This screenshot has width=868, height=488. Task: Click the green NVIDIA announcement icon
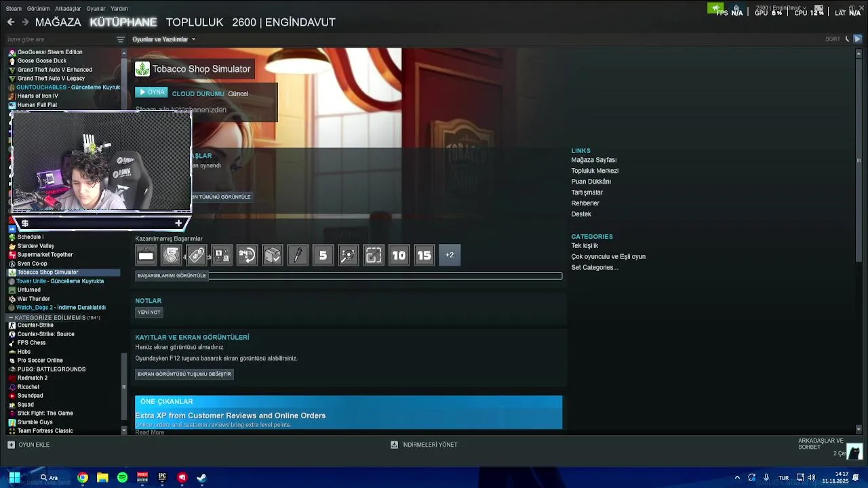[x=715, y=8]
